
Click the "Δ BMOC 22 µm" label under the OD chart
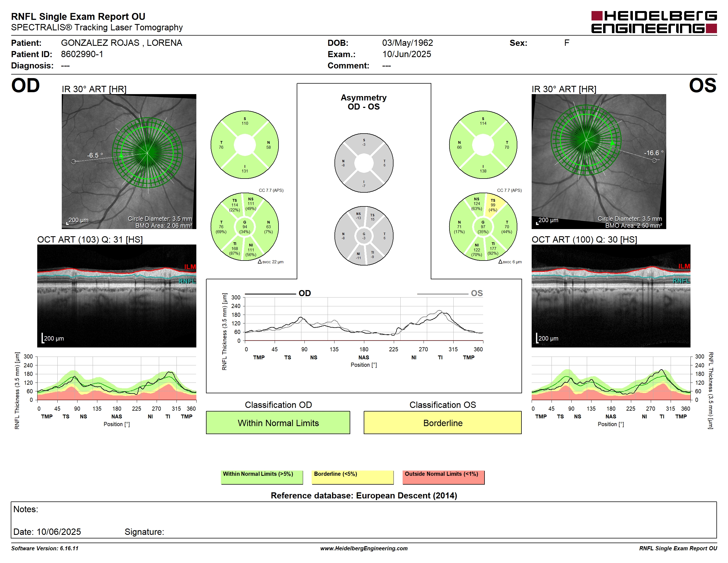click(x=271, y=262)
